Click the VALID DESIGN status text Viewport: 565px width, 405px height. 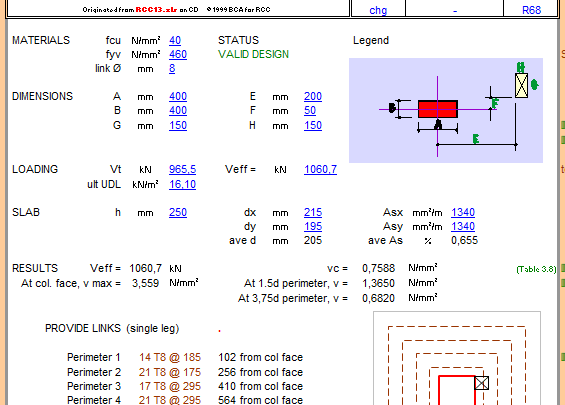tap(253, 54)
